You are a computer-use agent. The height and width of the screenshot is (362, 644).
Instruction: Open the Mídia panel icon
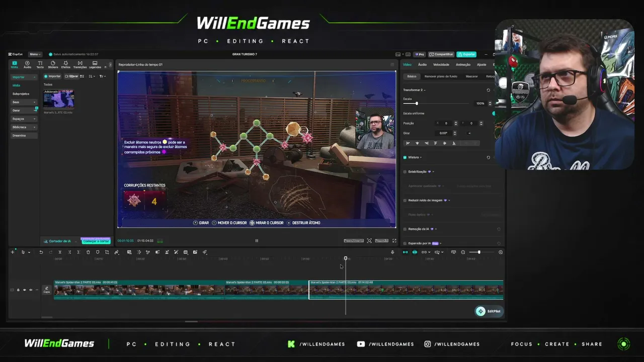pos(15,64)
